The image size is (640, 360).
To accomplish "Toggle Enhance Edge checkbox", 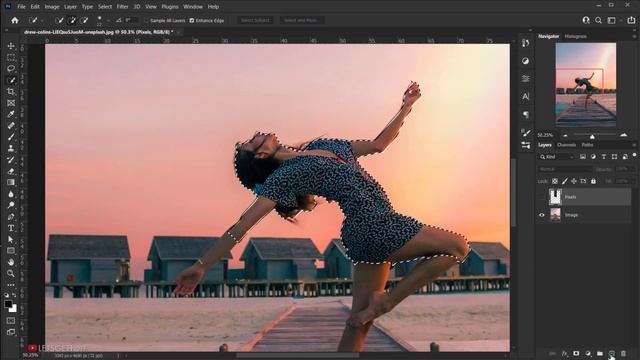I will click(191, 20).
